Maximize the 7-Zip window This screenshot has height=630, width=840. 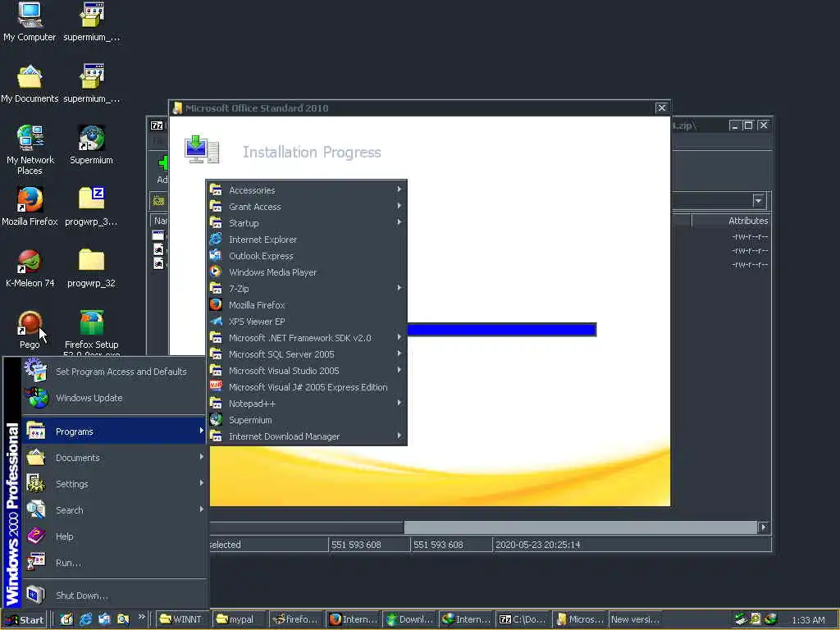tap(748, 126)
